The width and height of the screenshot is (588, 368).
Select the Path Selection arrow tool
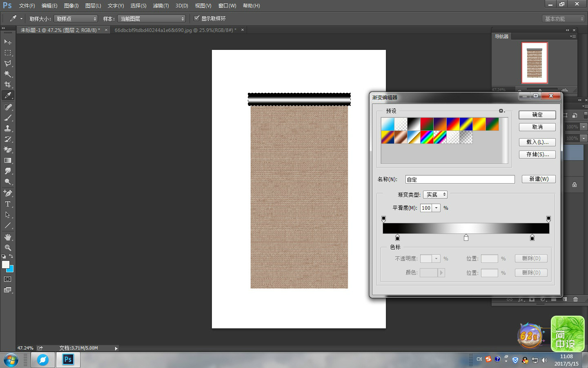(x=8, y=215)
